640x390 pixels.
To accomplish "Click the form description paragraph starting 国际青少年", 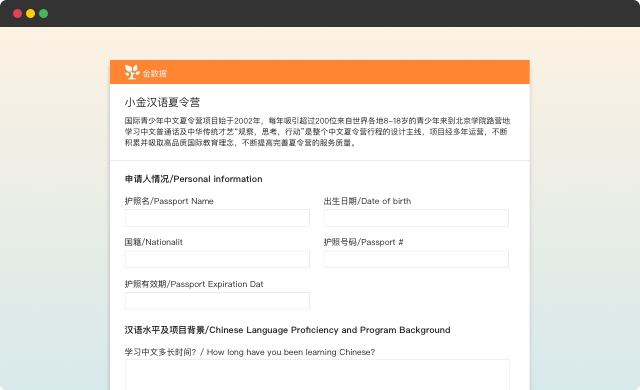I will pos(317,132).
